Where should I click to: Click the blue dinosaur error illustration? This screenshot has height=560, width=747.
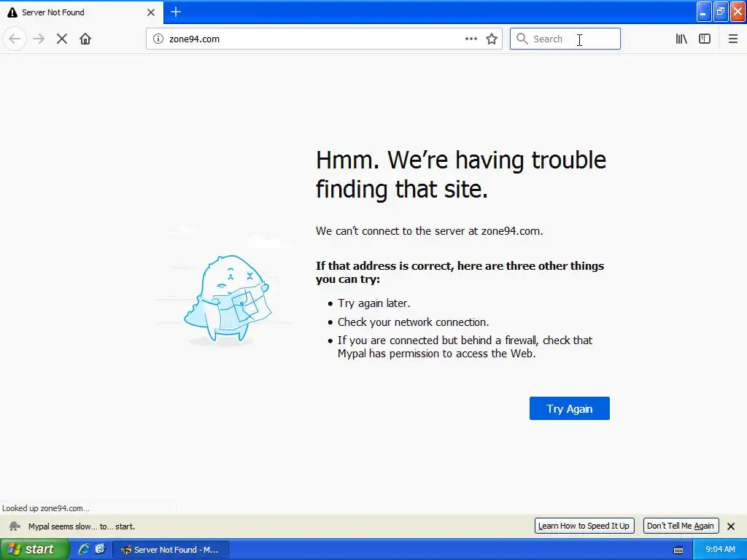click(x=228, y=299)
